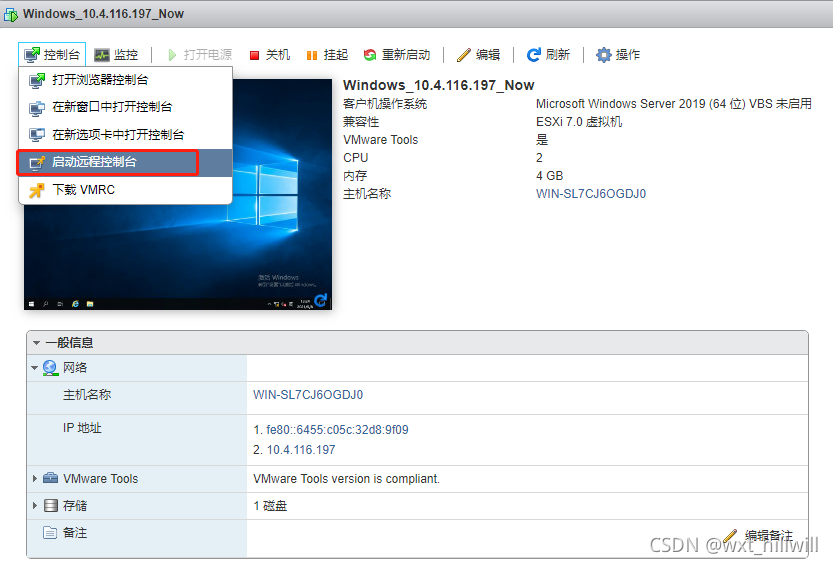Collapse the 一般信息 section

click(x=37, y=343)
